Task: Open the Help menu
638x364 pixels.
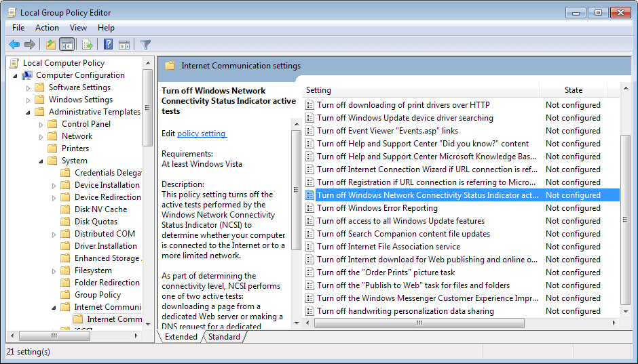Action: click(106, 28)
